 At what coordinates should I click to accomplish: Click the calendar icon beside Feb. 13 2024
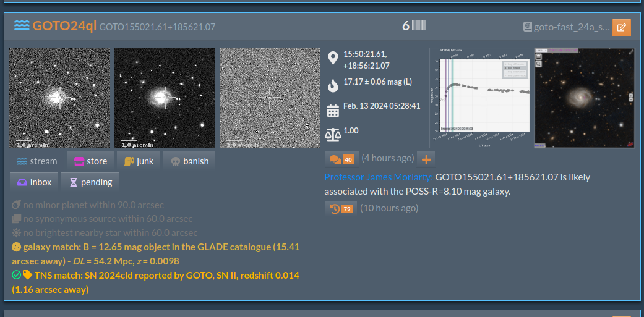[333, 111]
